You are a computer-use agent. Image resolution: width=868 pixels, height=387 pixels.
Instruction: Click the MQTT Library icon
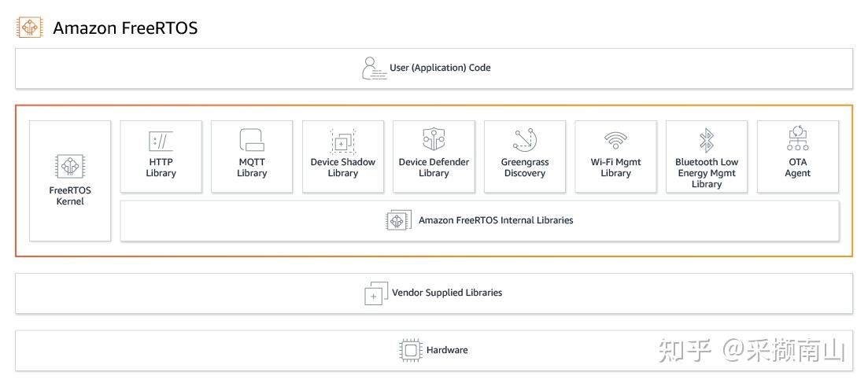[x=252, y=140]
